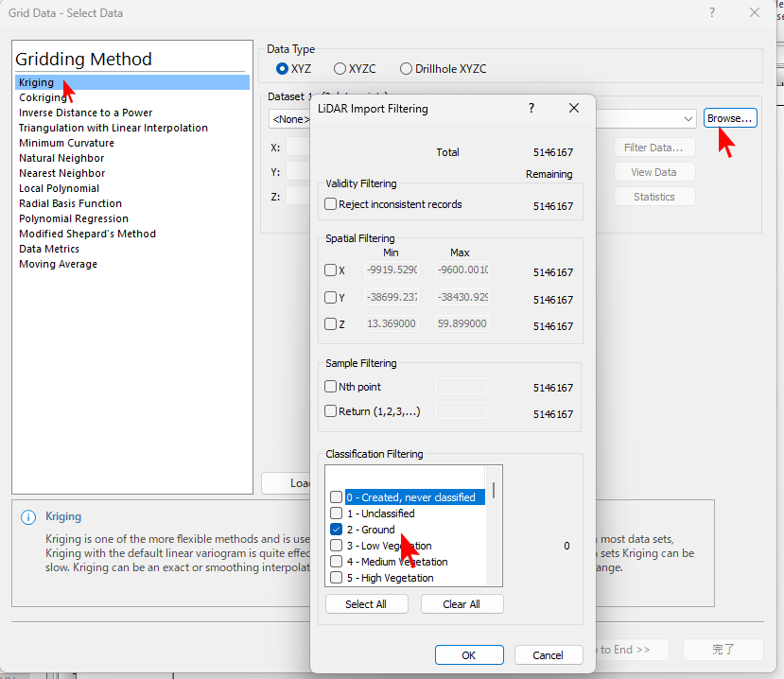This screenshot has width=784, height=679.
Task: Click the Select All classifications button
Action: click(x=367, y=604)
